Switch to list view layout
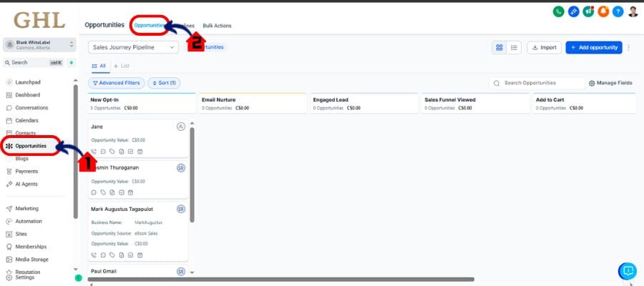This screenshot has height=286, width=644. click(x=514, y=47)
